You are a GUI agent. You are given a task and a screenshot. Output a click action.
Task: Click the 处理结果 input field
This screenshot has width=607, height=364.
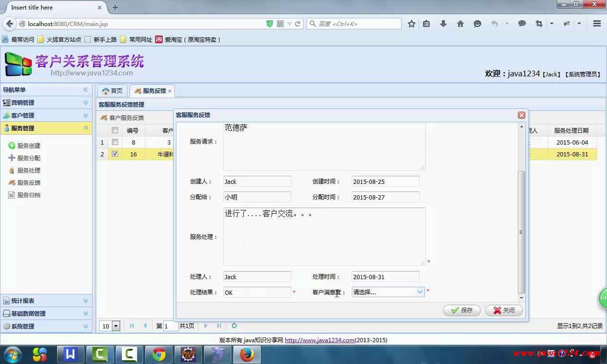(x=257, y=292)
